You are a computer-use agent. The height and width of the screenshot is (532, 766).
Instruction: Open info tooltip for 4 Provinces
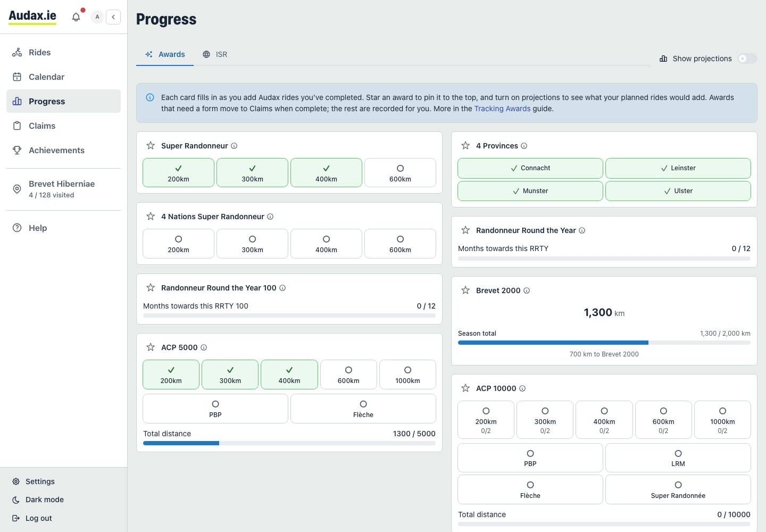pos(524,146)
